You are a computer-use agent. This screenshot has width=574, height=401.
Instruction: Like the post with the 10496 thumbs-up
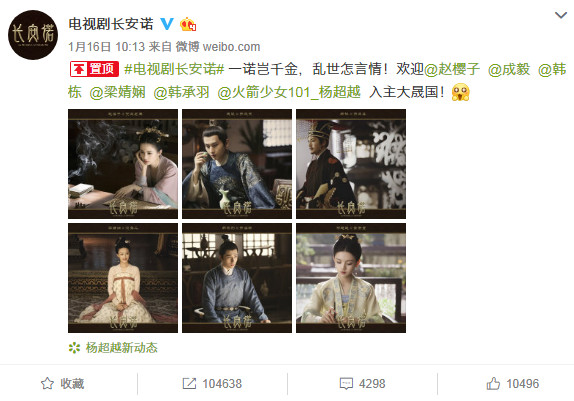[x=512, y=383]
